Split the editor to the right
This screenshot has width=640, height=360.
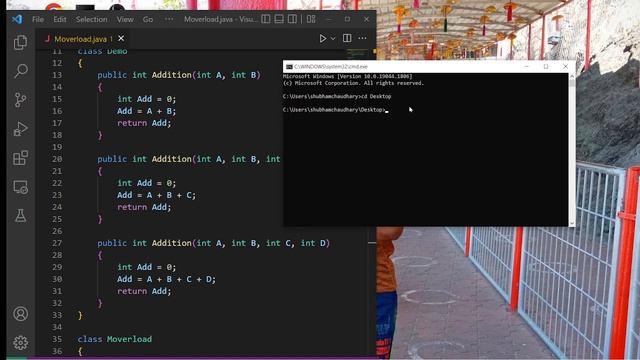347,38
